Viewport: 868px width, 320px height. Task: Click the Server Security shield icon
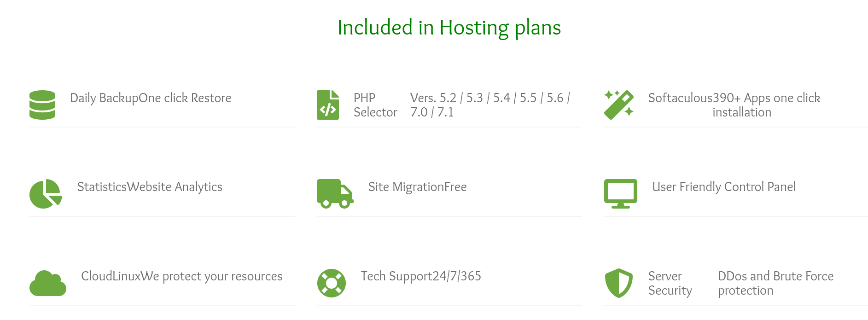[619, 283]
